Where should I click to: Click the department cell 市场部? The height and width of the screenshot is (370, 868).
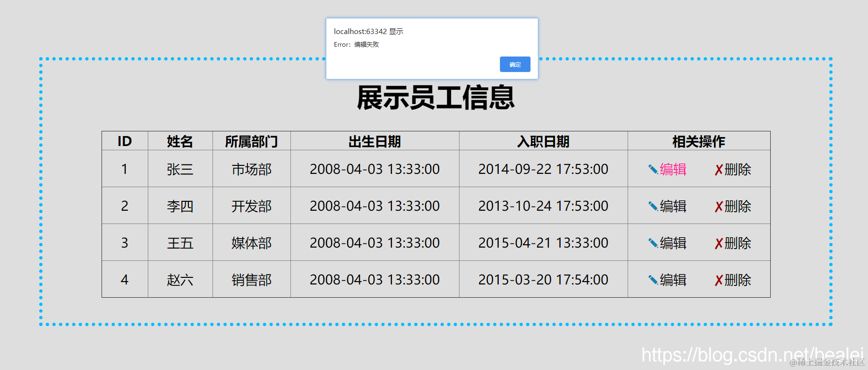251,169
